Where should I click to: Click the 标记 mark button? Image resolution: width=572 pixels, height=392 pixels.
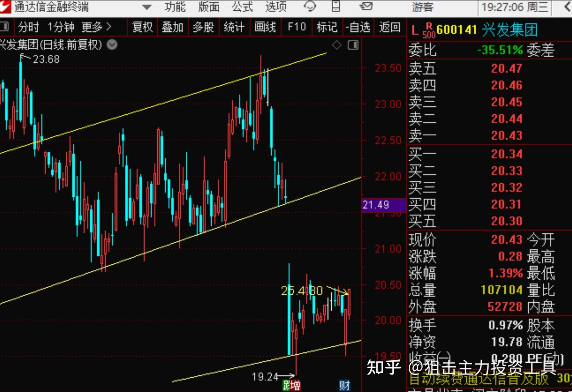(327, 27)
